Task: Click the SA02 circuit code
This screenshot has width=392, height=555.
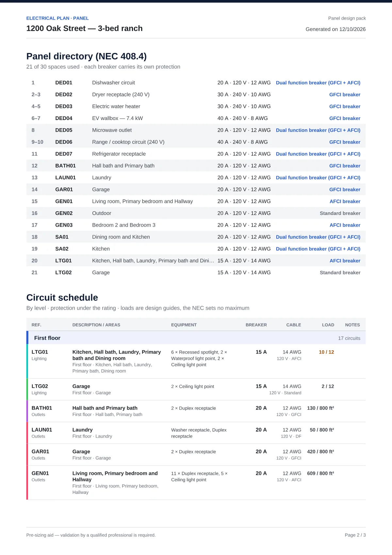Action: [x=62, y=249]
